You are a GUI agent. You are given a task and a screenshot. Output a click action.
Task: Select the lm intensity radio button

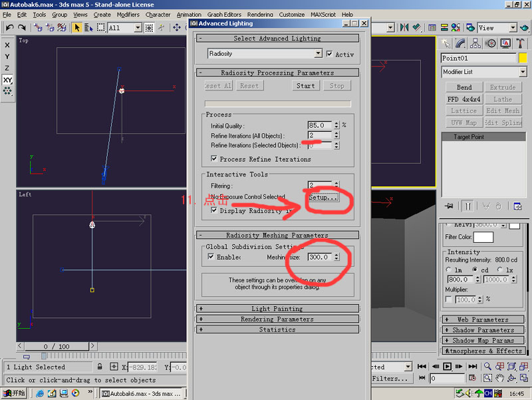point(448,270)
